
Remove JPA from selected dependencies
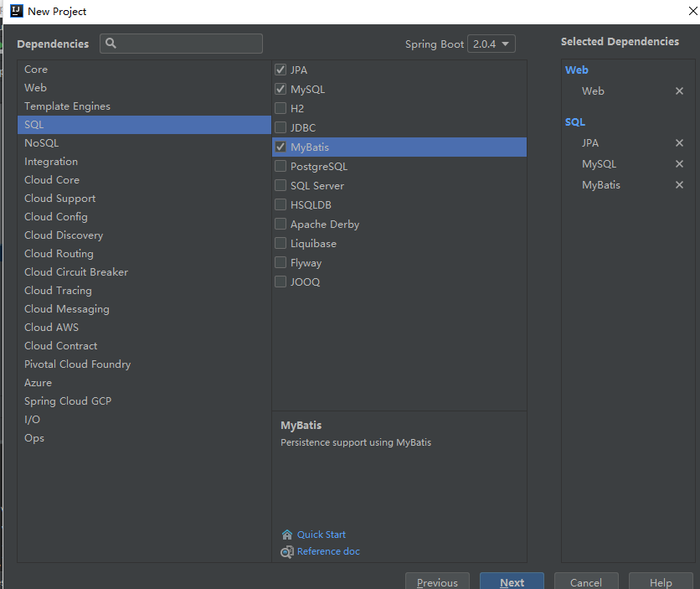pos(679,143)
